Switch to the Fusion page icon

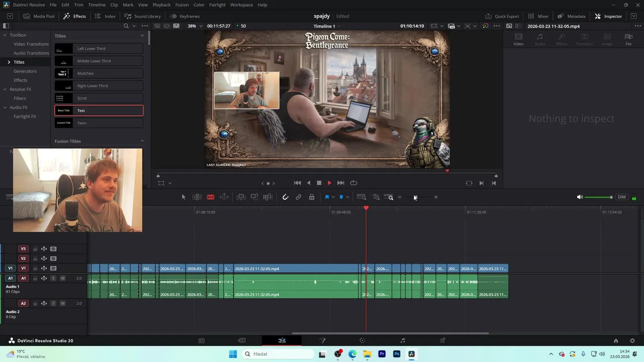click(323, 340)
